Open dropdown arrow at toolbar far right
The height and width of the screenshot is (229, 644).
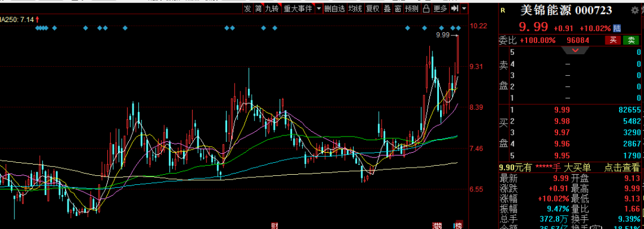coord(464,8)
